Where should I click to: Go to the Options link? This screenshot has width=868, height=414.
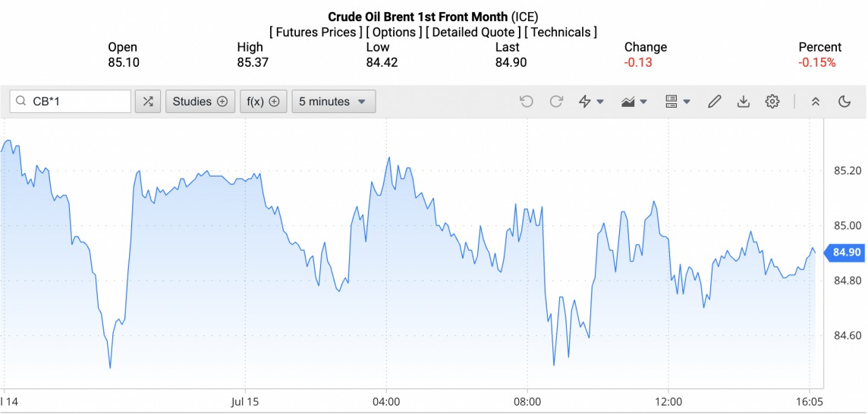394,32
